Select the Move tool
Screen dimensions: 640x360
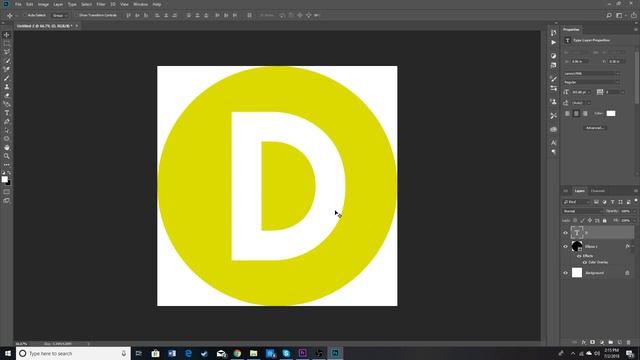click(x=7, y=35)
